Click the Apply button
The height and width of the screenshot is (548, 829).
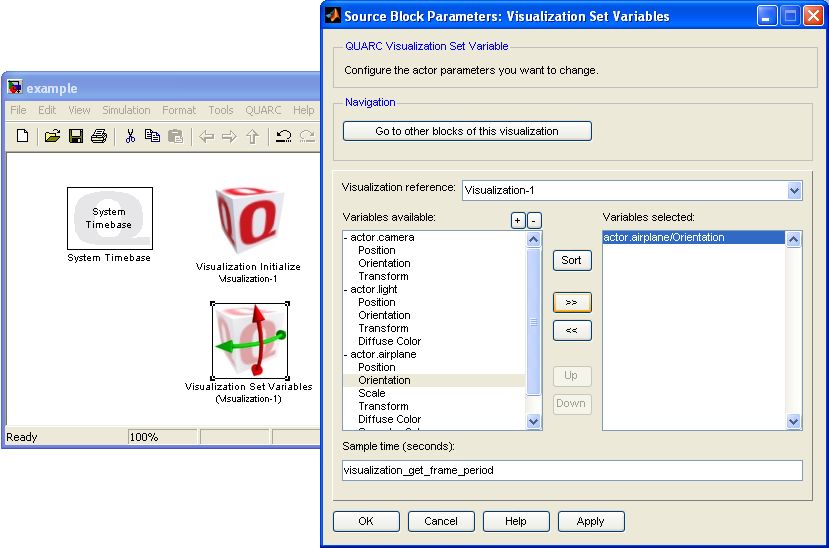pyautogui.click(x=591, y=521)
